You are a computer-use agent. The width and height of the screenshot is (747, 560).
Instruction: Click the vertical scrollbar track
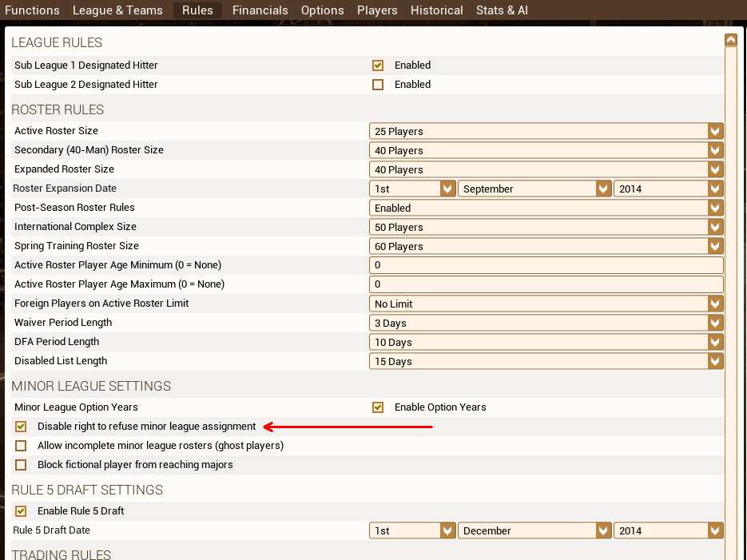pyautogui.click(x=730, y=304)
